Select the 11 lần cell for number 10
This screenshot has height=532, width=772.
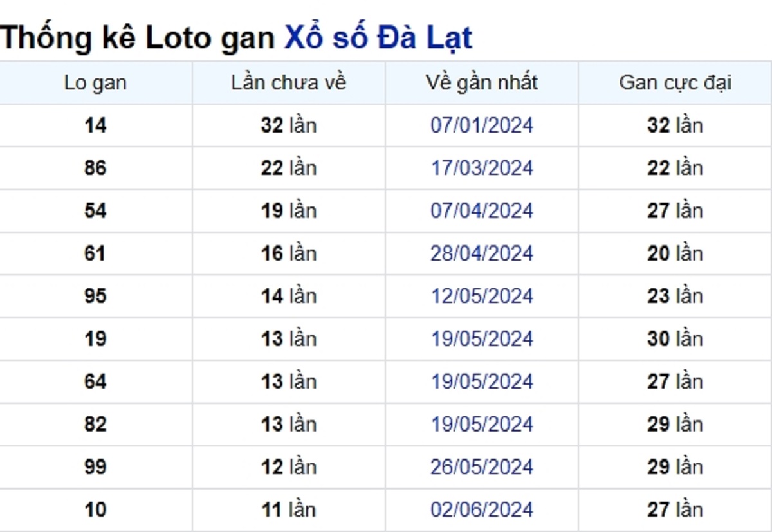point(289,510)
